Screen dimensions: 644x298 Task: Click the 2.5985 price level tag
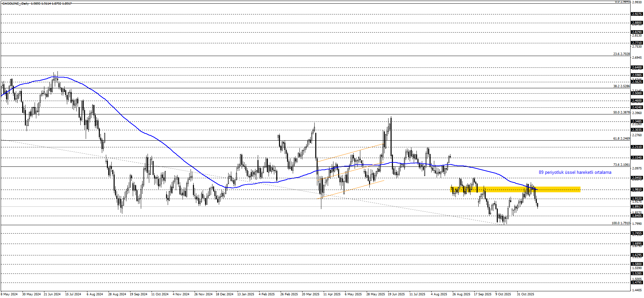[637, 75]
